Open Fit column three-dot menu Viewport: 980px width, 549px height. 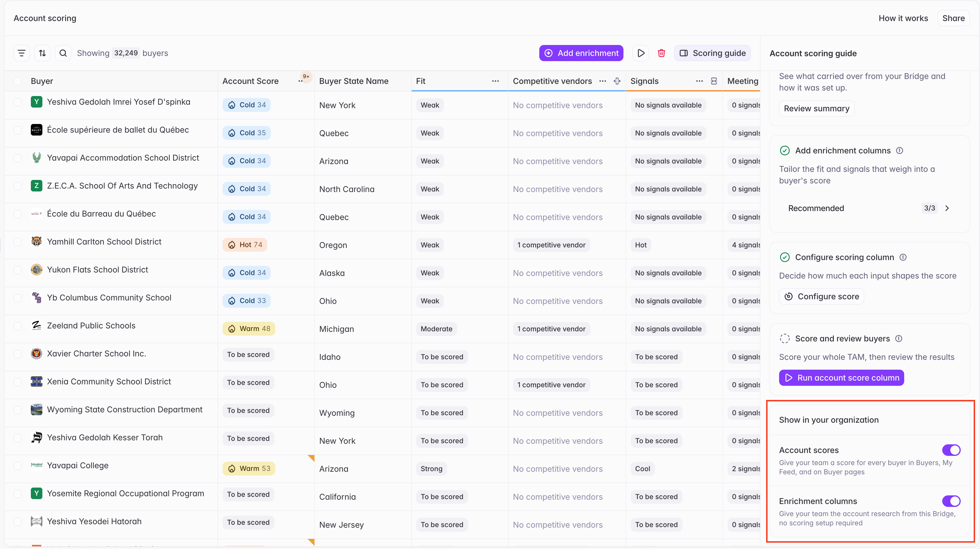tap(495, 81)
